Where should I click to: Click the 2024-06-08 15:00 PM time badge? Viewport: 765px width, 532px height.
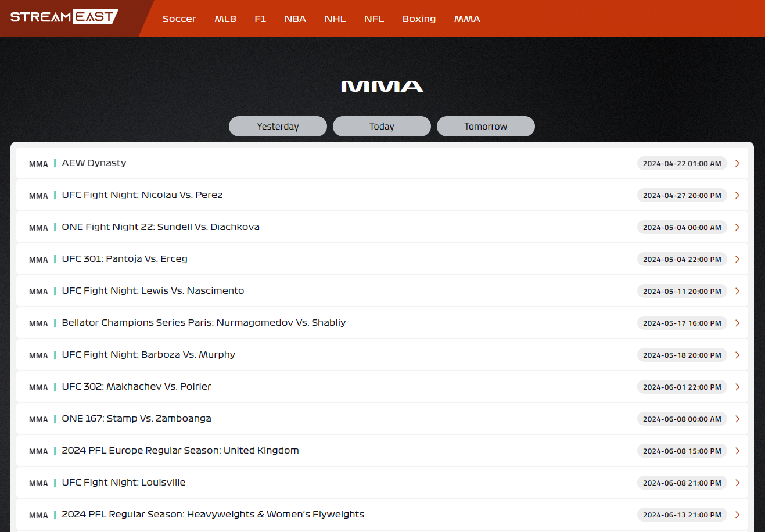[682, 451]
